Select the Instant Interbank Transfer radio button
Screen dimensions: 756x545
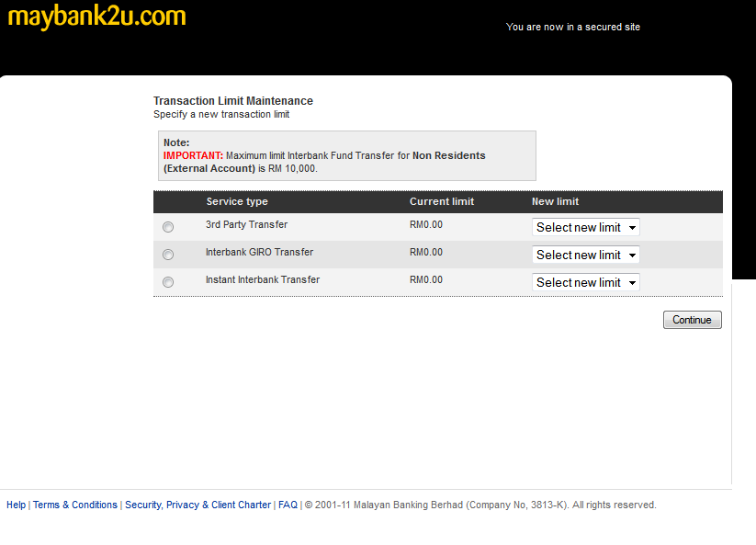coord(168,282)
